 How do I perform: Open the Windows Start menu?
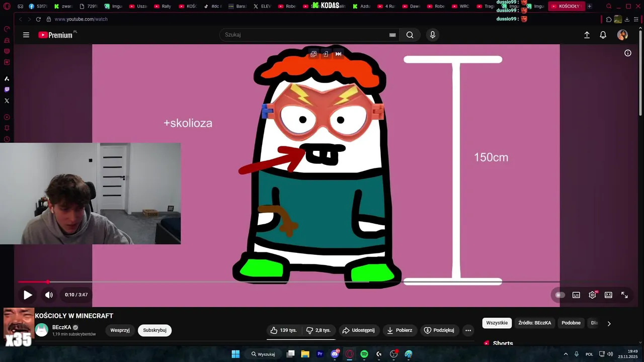(x=235, y=354)
